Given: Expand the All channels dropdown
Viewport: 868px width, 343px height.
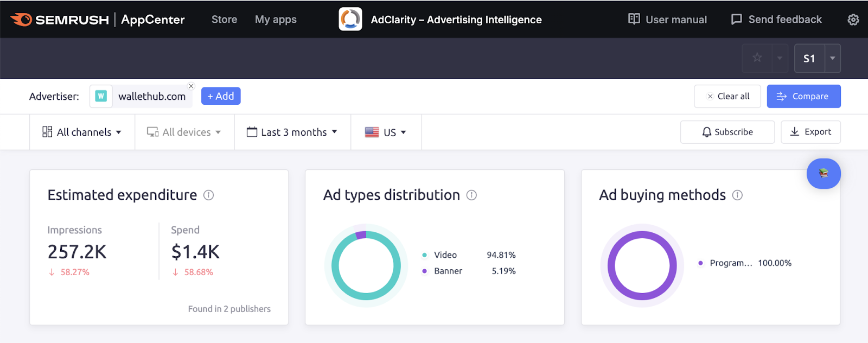Looking at the screenshot, I should [x=82, y=132].
